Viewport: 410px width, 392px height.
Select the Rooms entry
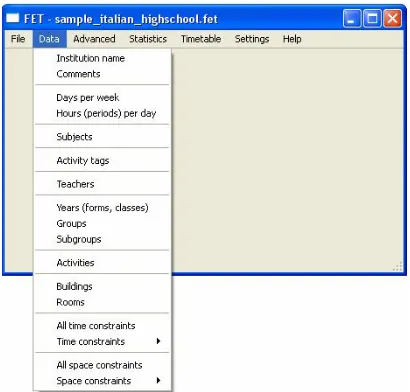click(103, 302)
